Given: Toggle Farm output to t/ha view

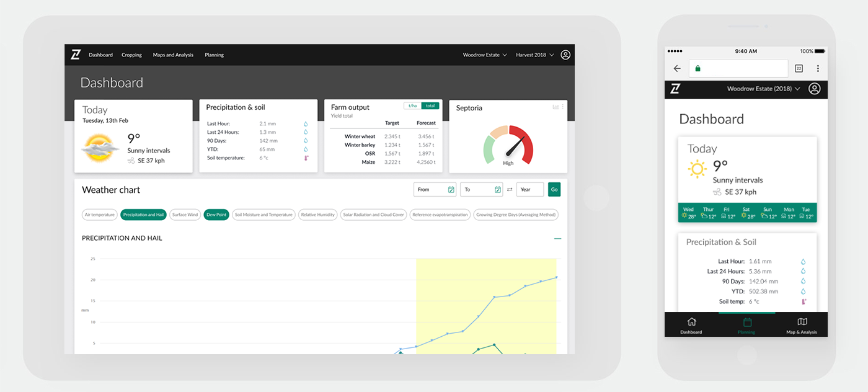Looking at the screenshot, I should coord(412,105).
